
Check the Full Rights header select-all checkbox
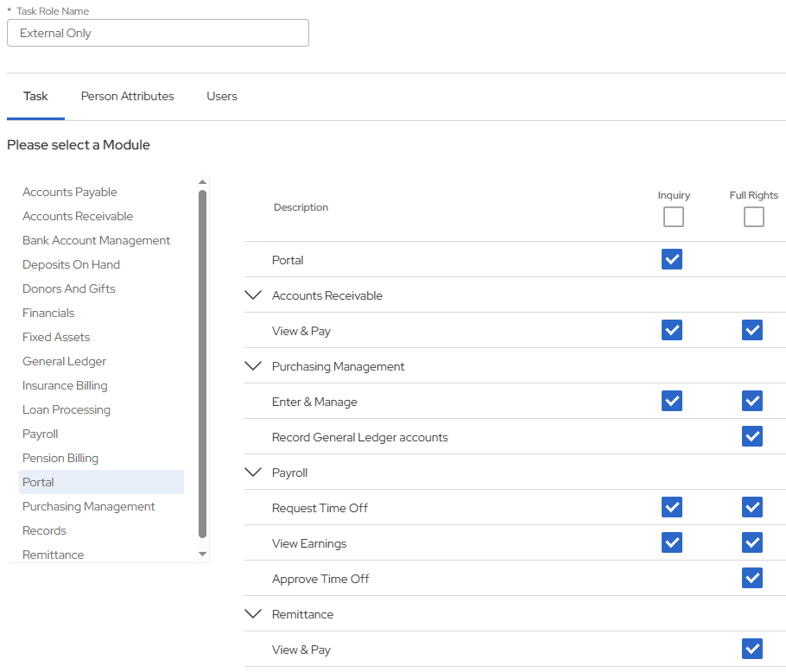(x=753, y=217)
